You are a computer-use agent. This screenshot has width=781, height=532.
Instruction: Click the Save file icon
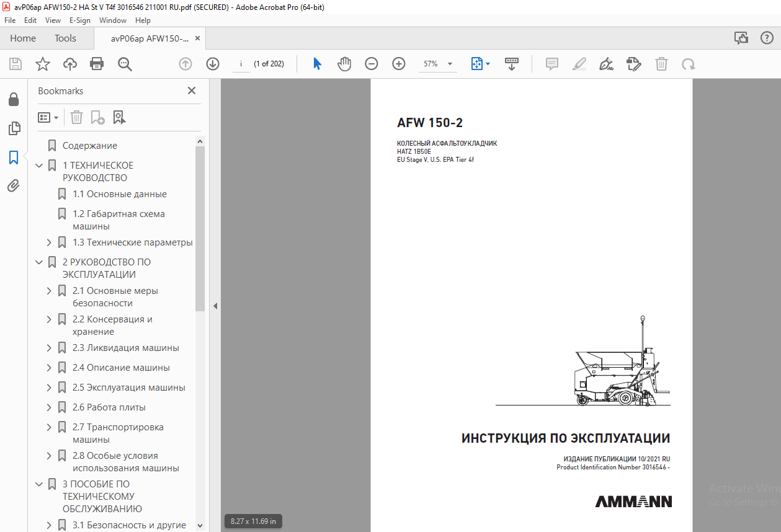16,64
